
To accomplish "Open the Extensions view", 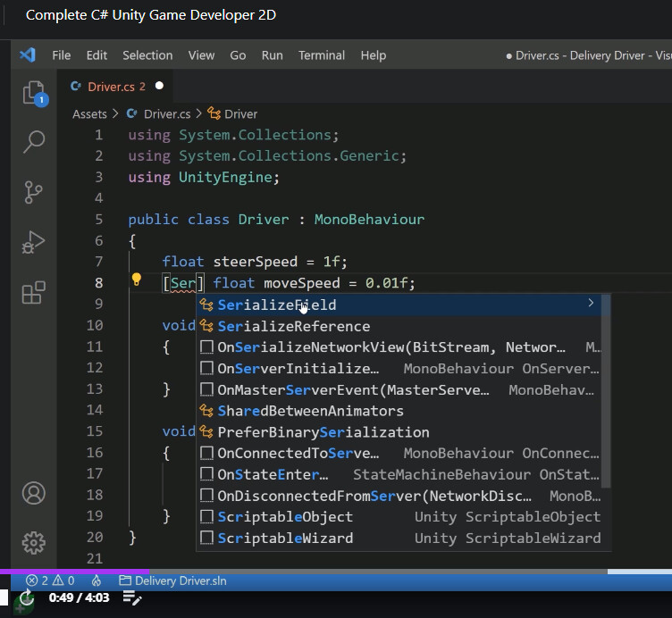I will pos(34,292).
